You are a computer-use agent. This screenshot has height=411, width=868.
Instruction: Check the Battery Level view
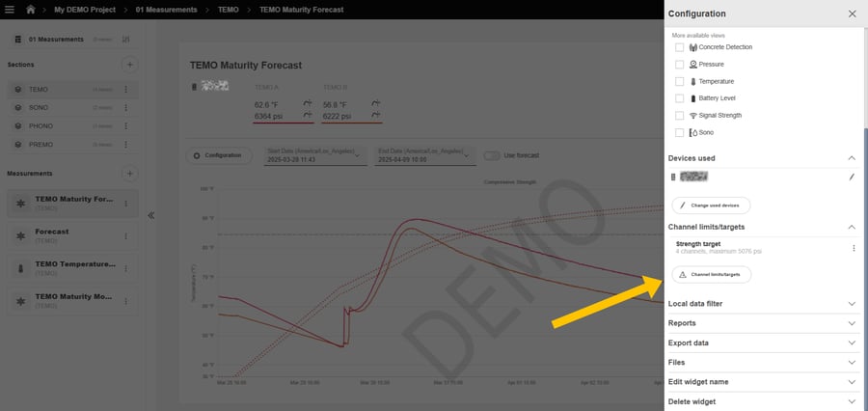pyautogui.click(x=680, y=98)
